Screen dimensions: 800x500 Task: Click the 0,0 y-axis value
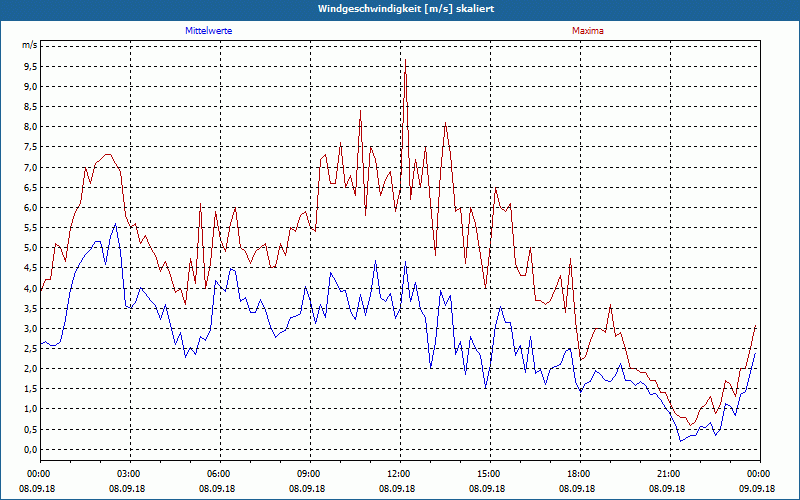tap(30, 449)
